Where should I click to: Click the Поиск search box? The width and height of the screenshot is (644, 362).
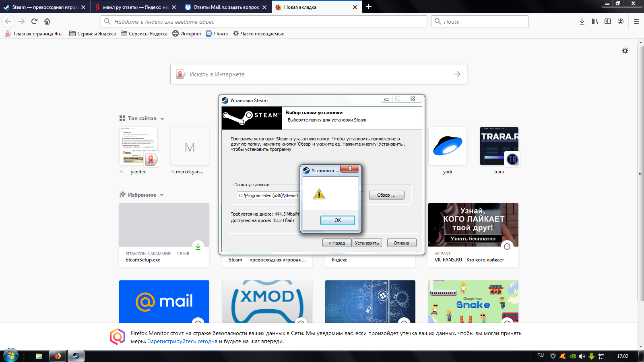(x=480, y=21)
